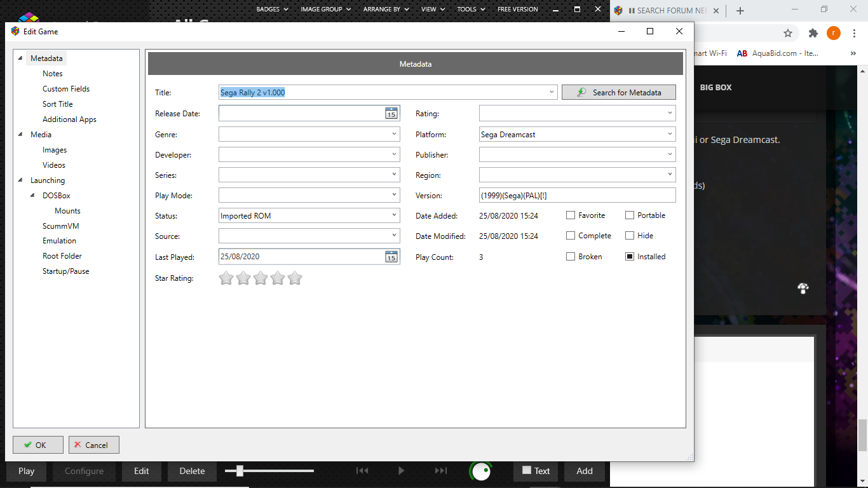Select Startup/Pause in the tree

(x=65, y=271)
